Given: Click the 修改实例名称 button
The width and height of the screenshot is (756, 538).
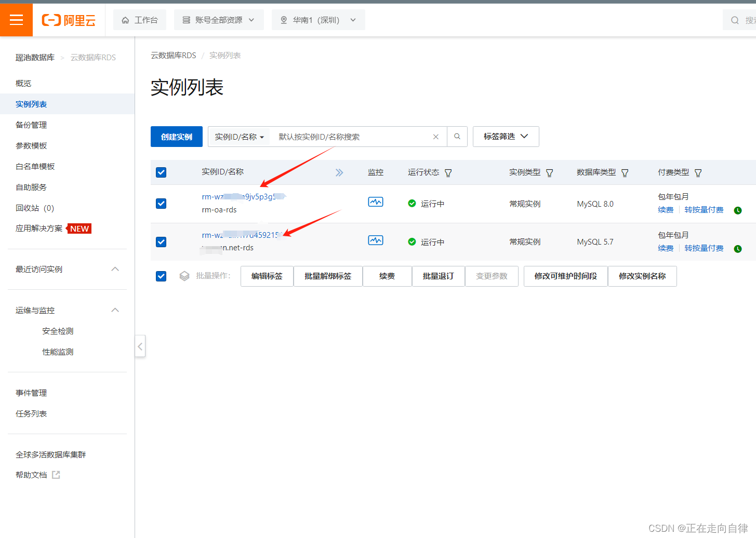Looking at the screenshot, I should [x=642, y=276].
